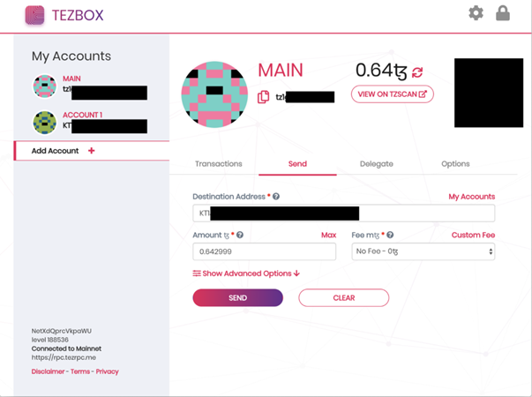Refresh the balance with the refresh icon

[x=417, y=72]
